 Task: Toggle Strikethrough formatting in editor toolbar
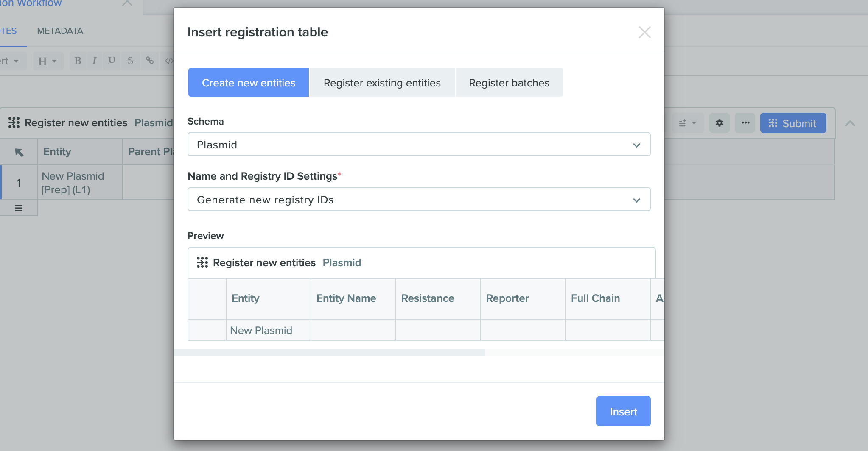pos(131,61)
